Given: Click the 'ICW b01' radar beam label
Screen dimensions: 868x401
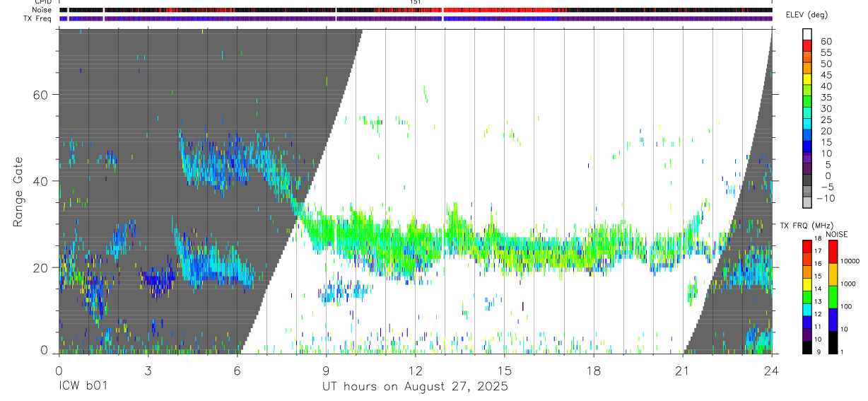Looking at the screenshot, I should pos(84,387).
